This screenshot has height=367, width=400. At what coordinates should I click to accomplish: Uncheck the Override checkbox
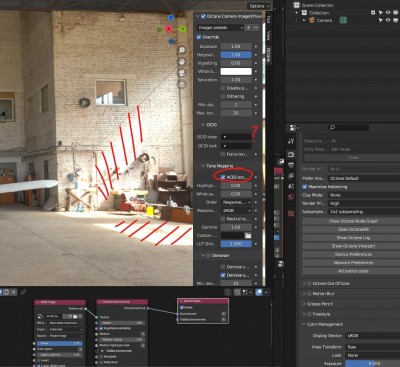tap(199, 37)
